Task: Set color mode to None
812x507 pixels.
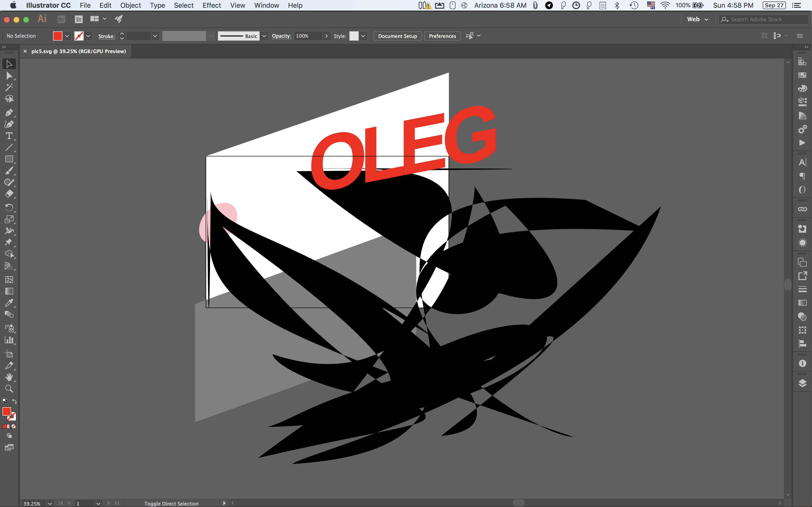Action: pos(14,427)
